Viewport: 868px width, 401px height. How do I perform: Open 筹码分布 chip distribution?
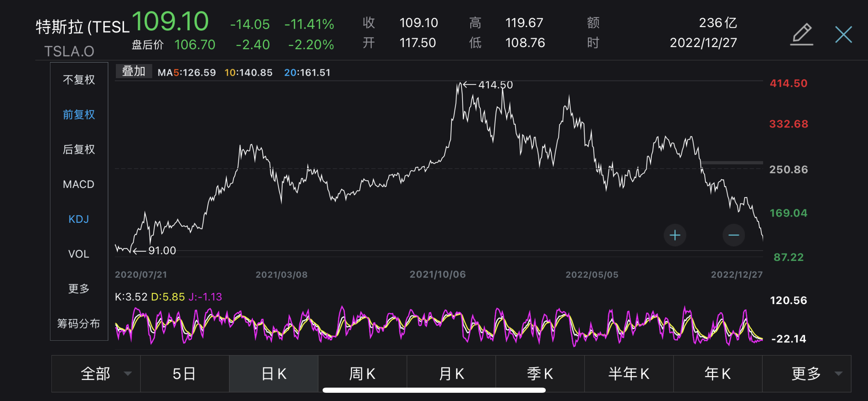(79, 324)
